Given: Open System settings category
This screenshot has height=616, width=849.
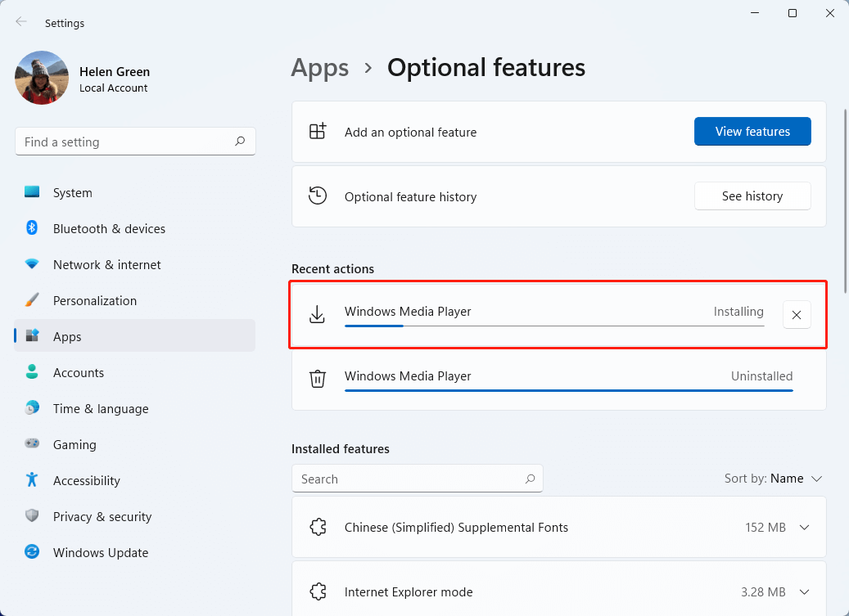Looking at the screenshot, I should coord(135,192).
